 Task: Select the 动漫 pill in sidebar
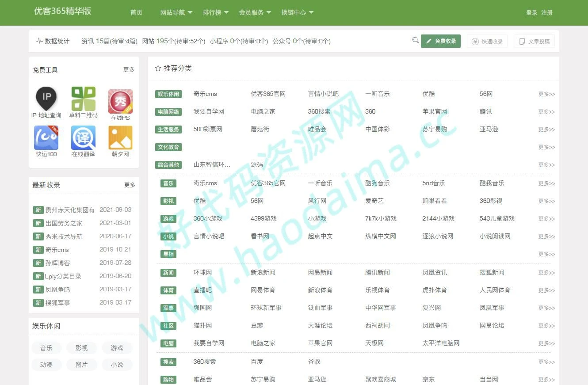(46, 365)
